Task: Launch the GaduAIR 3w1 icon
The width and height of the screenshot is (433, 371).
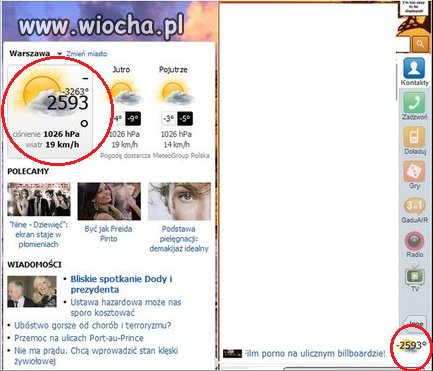Action: (414, 206)
